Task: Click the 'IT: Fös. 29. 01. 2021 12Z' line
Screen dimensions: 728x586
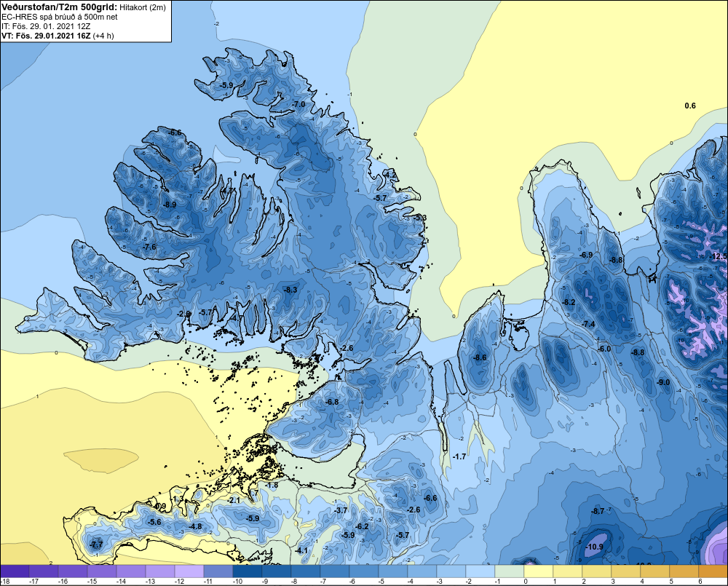Action: point(46,26)
